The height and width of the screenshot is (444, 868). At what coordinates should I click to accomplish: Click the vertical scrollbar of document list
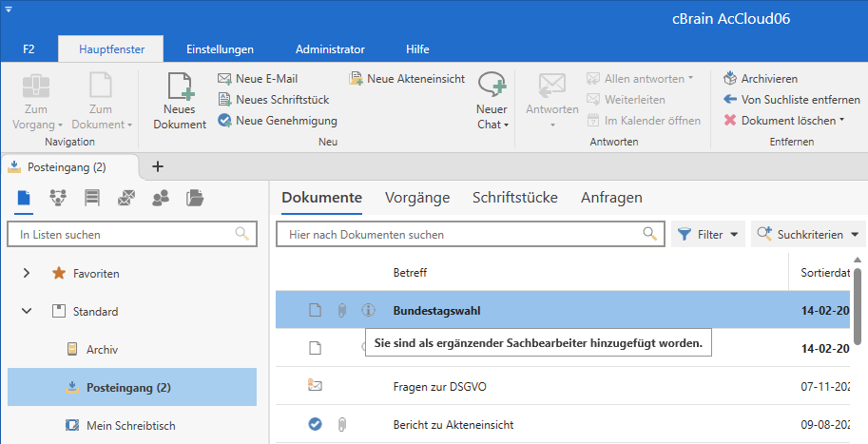click(860, 314)
